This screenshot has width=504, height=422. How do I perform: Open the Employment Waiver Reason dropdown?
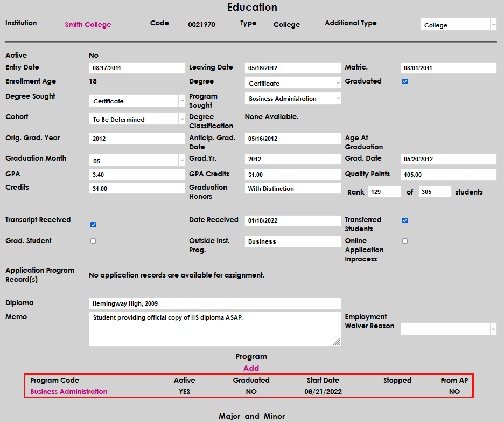coord(449,328)
